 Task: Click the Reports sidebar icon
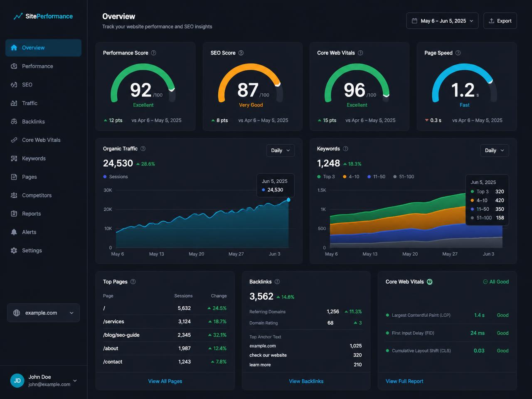pyautogui.click(x=14, y=214)
